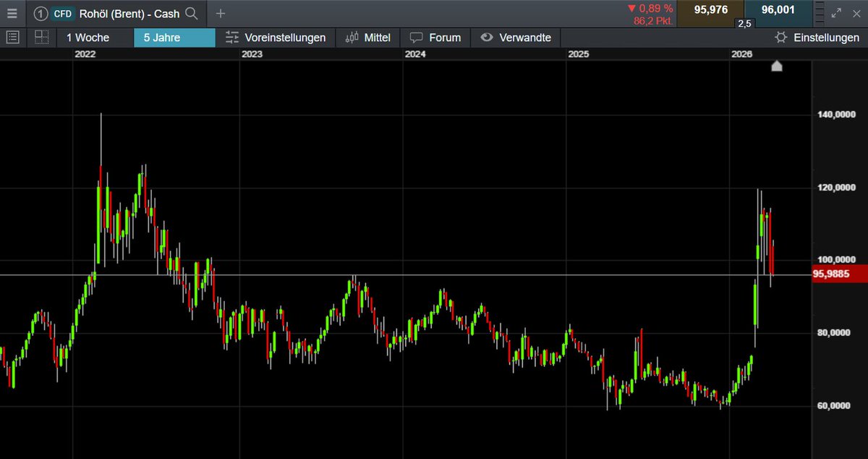Close the chart with the X icon

(856, 13)
